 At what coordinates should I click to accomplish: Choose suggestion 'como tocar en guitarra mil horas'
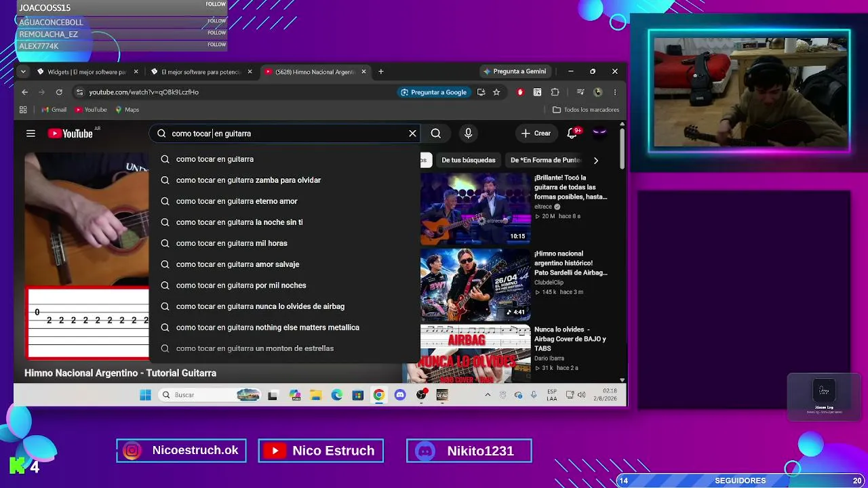point(285,243)
